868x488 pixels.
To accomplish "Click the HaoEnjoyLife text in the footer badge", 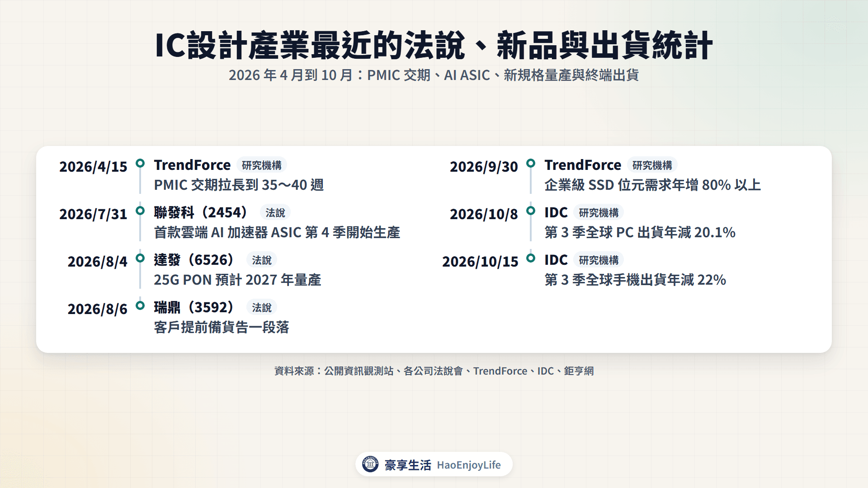I will (469, 465).
